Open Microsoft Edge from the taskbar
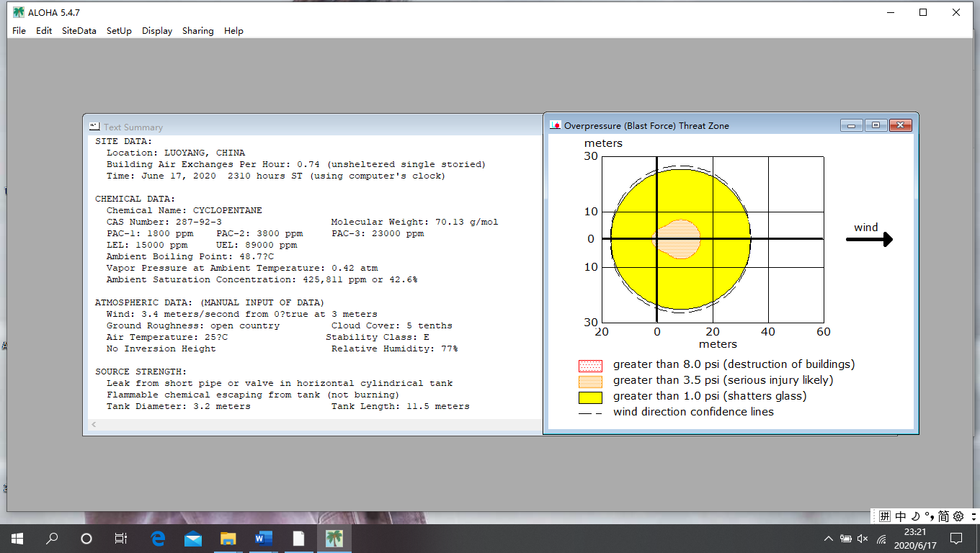The height and width of the screenshot is (553, 980). pos(158,539)
